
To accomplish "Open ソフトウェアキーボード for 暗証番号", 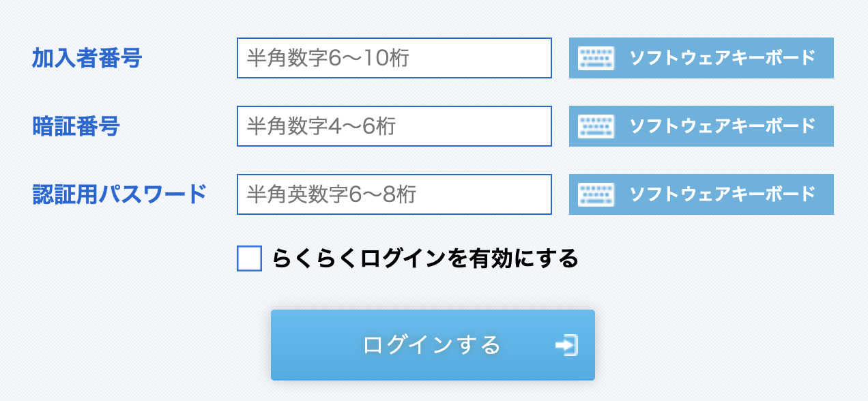I will [x=721, y=126].
